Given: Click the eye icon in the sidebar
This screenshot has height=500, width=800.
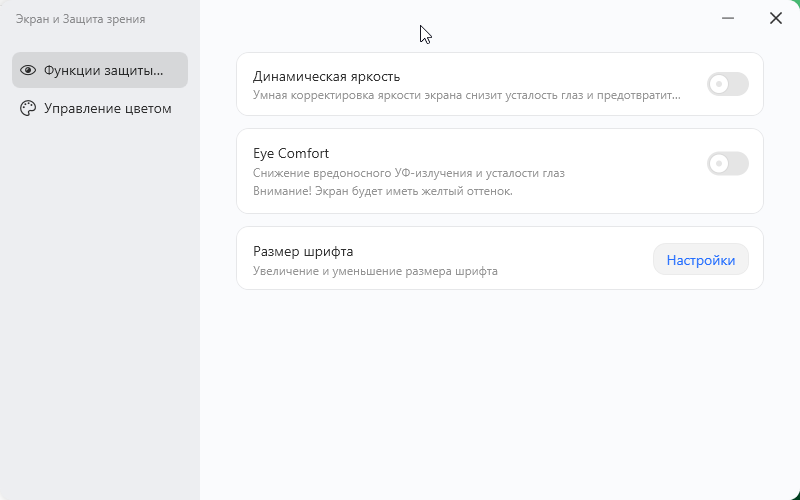Looking at the screenshot, I should (28, 70).
